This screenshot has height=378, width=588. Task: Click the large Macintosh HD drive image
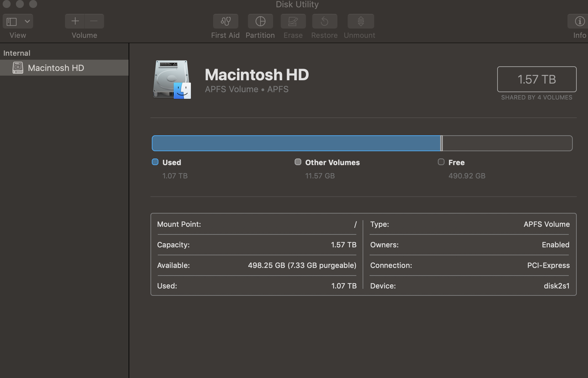pos(172,80)
